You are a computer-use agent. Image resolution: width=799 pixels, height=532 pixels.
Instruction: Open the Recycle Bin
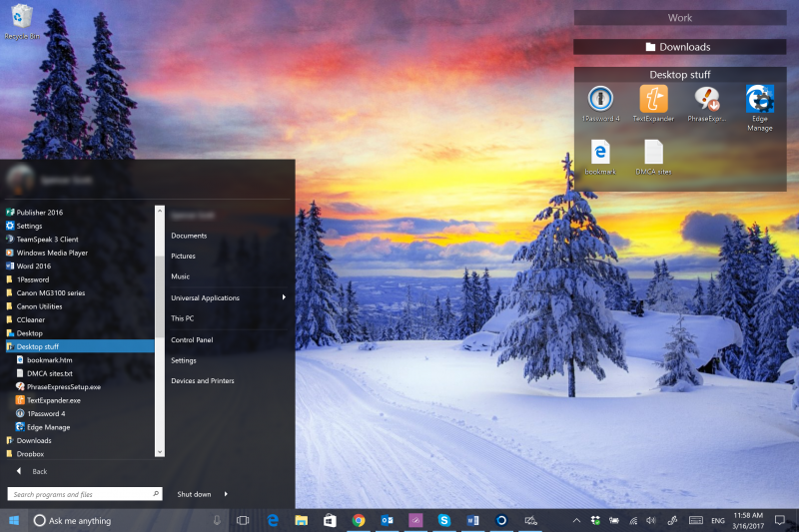21,18
